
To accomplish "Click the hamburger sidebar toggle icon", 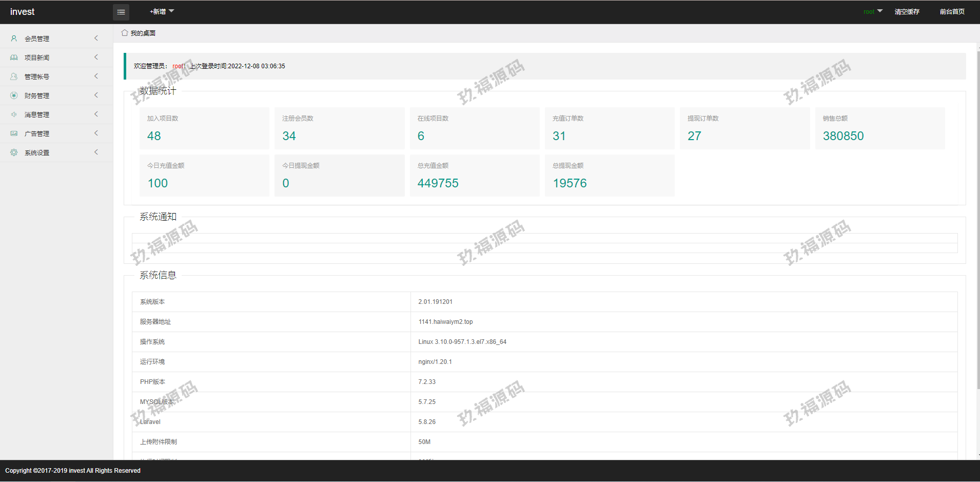I will tap(121, 12).
